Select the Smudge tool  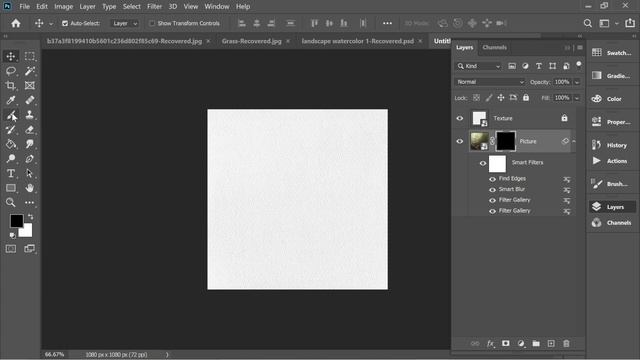tap(29, 144)
